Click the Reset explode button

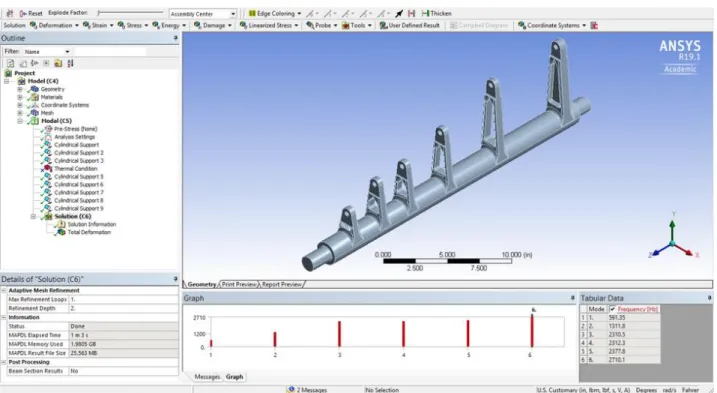(31, 13)
